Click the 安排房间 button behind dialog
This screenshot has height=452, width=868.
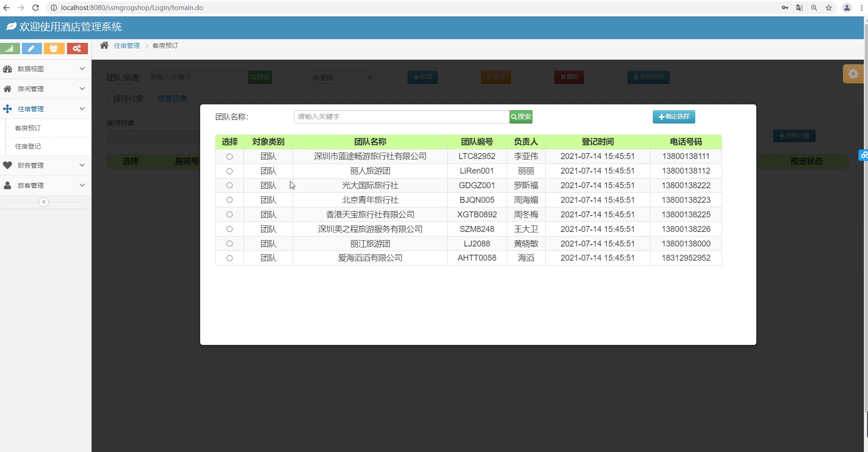pos(648,77)
